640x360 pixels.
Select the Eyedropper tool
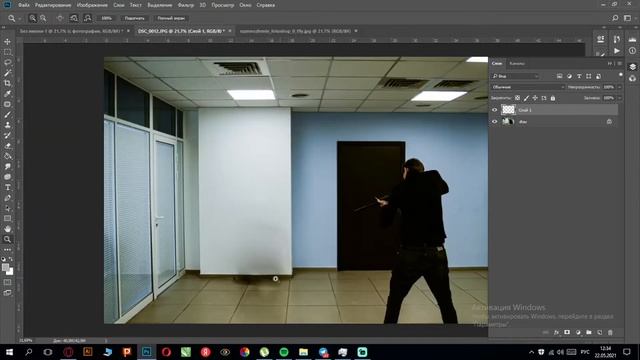pos(7,94)
